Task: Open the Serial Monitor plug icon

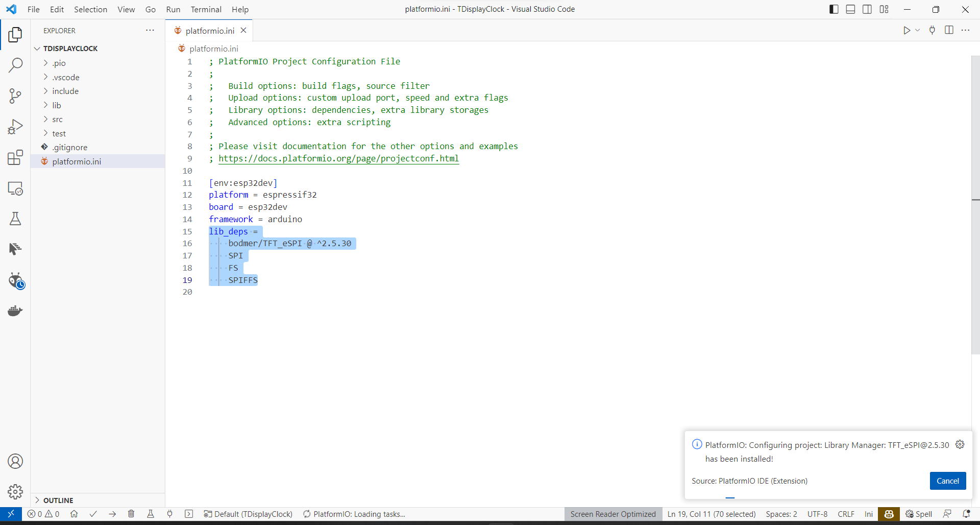Action: click(x=169, y=514)
